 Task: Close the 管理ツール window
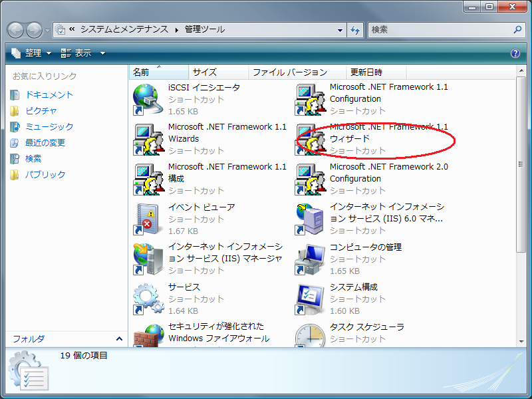click(x=512, y=7)
